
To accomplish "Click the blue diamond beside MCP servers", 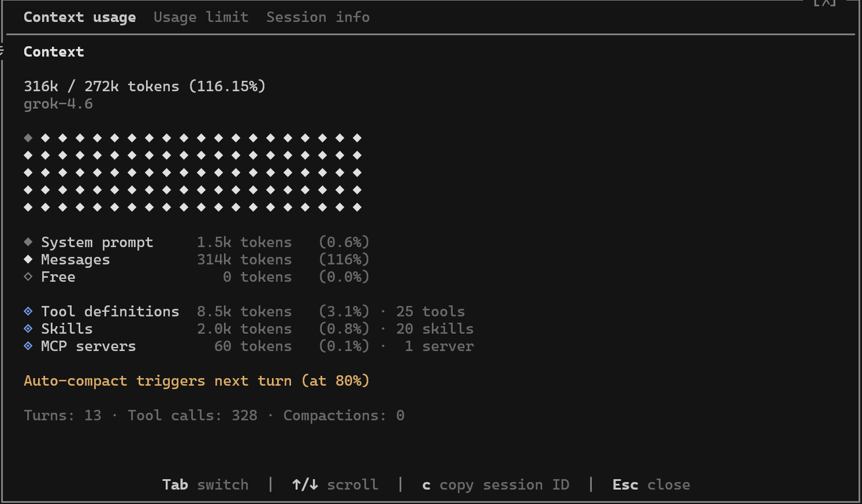I will coord(28,346).
